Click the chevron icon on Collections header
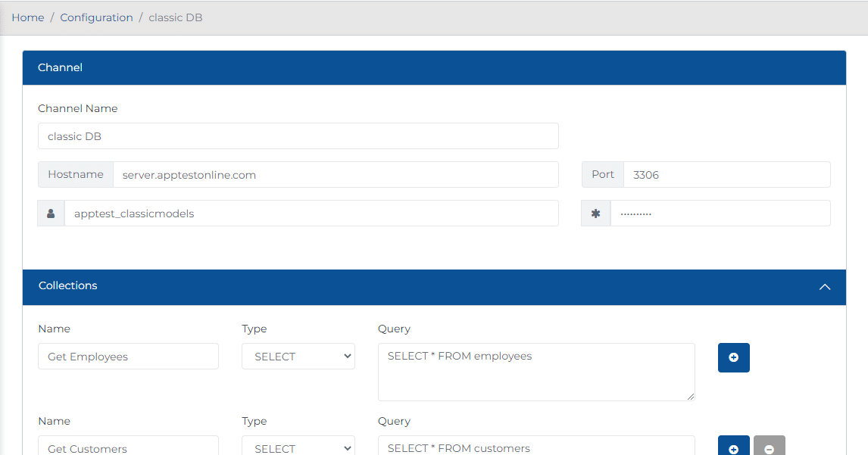The image size is (868, 455). point(825,288)
